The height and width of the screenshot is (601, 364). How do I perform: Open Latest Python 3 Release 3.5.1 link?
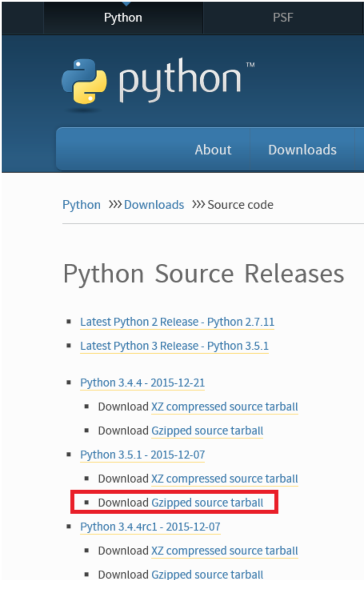coord(174,346)
